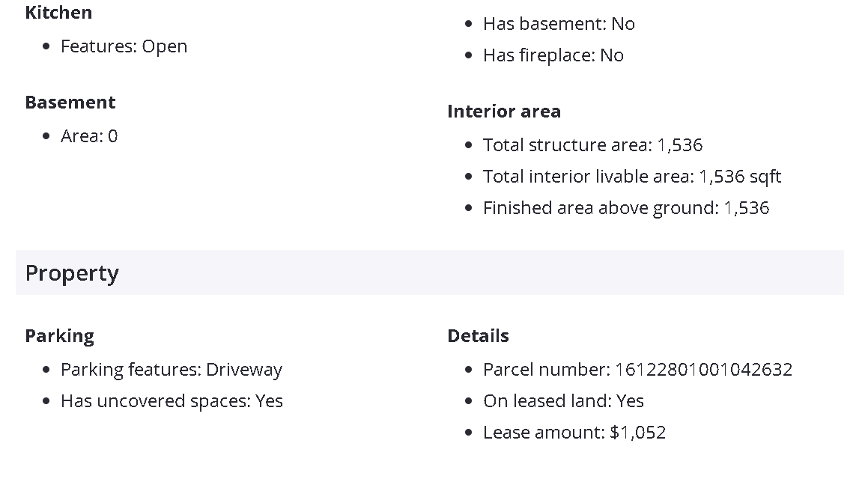
Task: Select the 'Features: Open' kitchen item
Action: click(x=124, y=46)
